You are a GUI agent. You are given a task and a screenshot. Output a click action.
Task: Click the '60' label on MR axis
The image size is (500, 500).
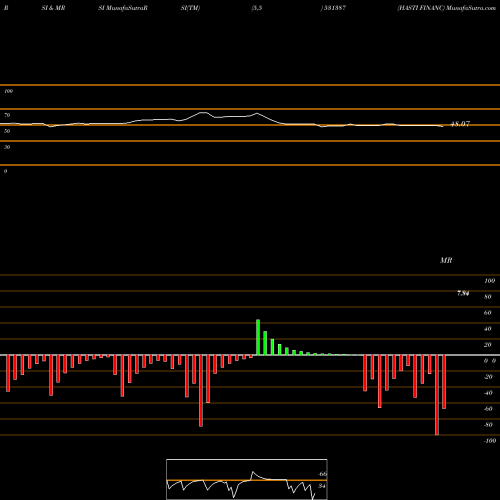coord(488,313)
